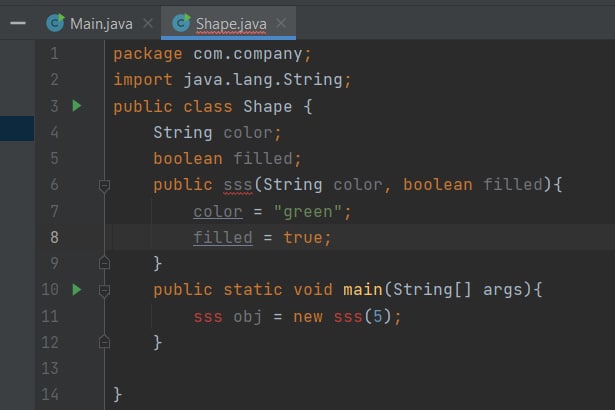615x410 pixels.
Task: Click the fold end marker on line 12
Action: (x=104, y=341)
